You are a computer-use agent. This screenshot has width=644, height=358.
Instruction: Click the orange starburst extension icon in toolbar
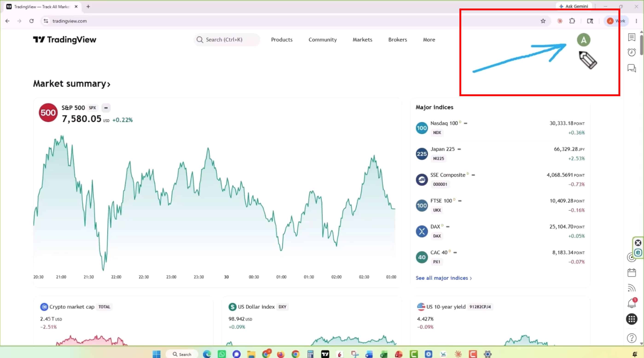[x=560, y=21]
